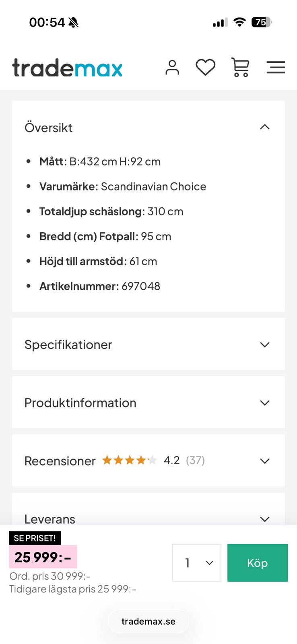
Task: Open the quantity dropdown
Action: 197,563
